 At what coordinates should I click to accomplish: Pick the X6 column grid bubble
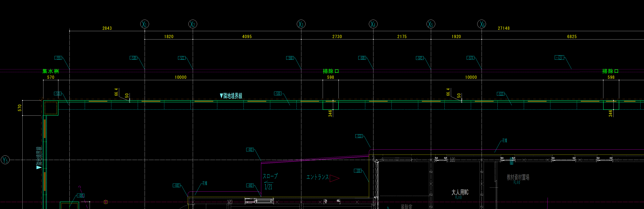click(x=481, y=24)
